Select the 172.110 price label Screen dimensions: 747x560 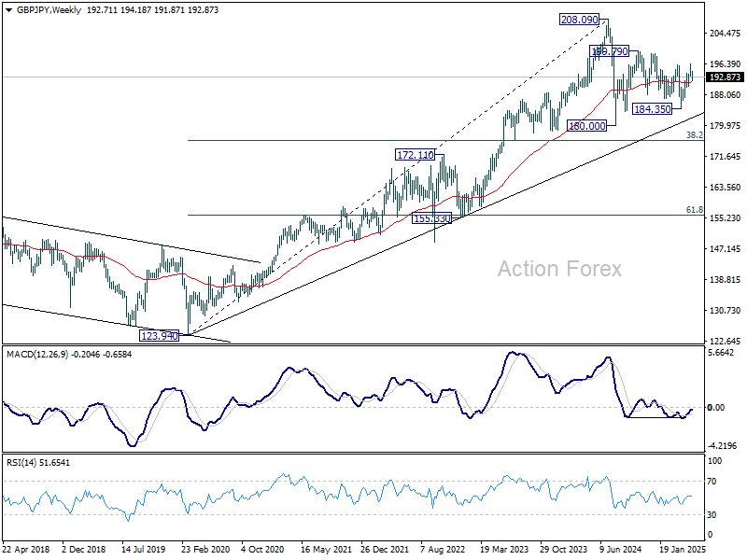coord(416,155)
